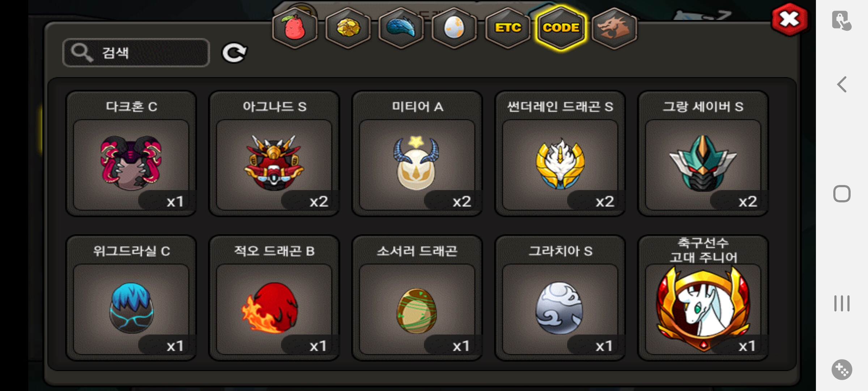The width and height of the screenshot is (868, 391).
Task: Choose the 위그드라실 C egg
Action: point(131,298)
